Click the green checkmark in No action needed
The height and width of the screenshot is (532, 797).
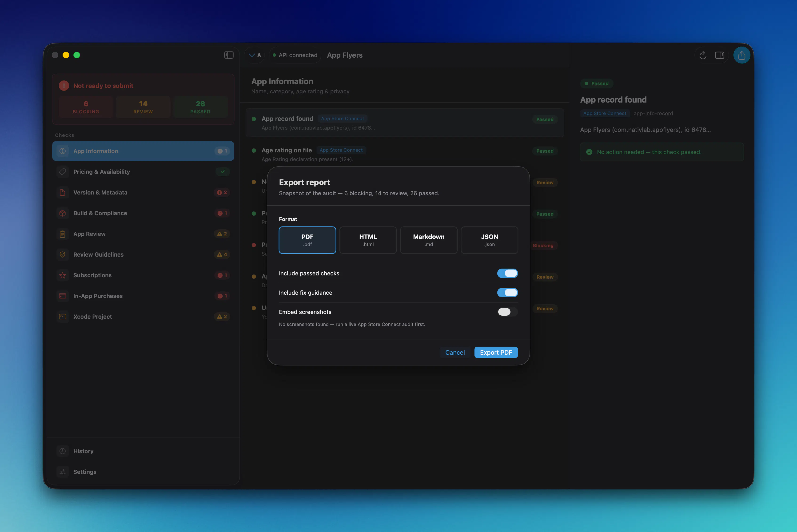(x=589, y=152)
